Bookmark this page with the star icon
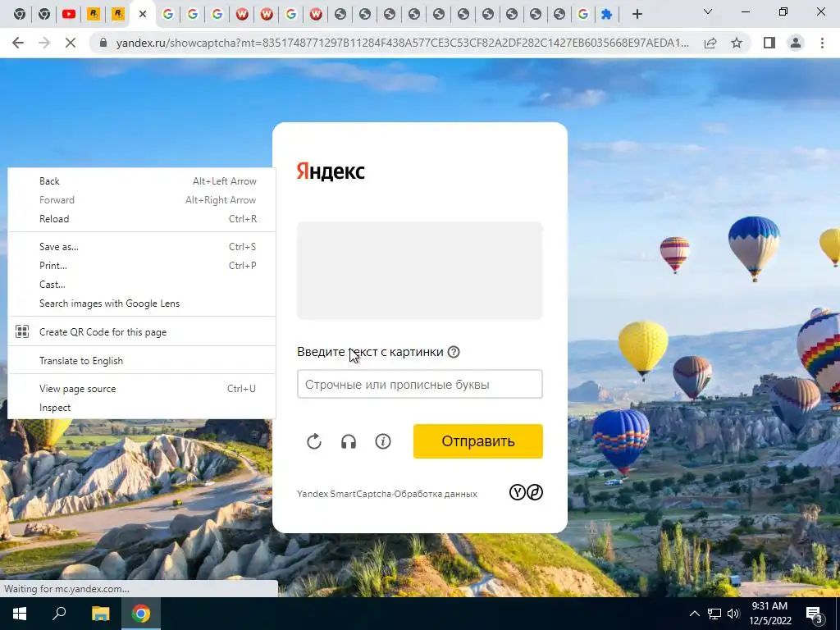This screenshot has width=840, height=630. (737, 43)
